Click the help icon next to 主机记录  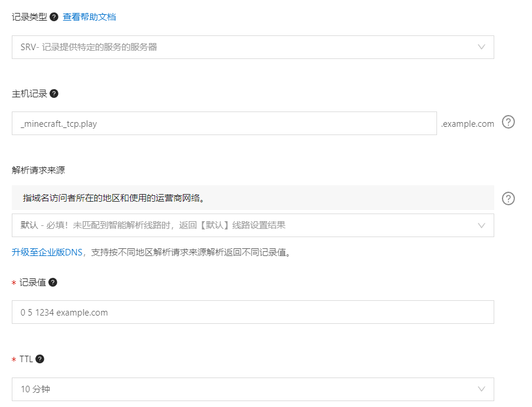(54, 94)
